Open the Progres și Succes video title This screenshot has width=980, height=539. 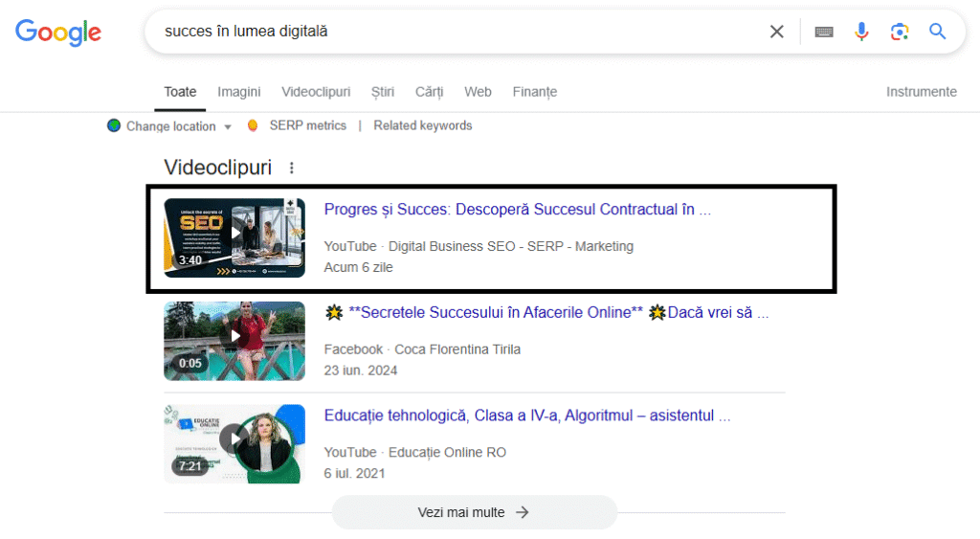point(518,210)
